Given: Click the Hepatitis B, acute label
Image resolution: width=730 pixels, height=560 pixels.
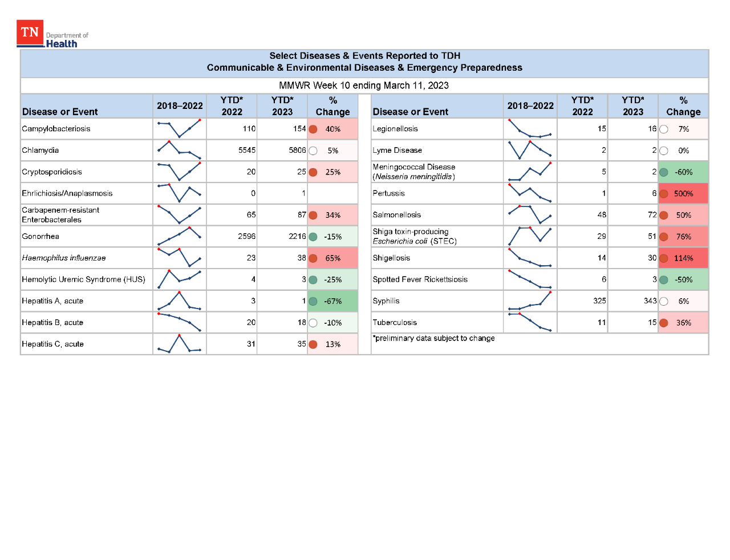Looking at the screenshot, I should click(52, 322).
